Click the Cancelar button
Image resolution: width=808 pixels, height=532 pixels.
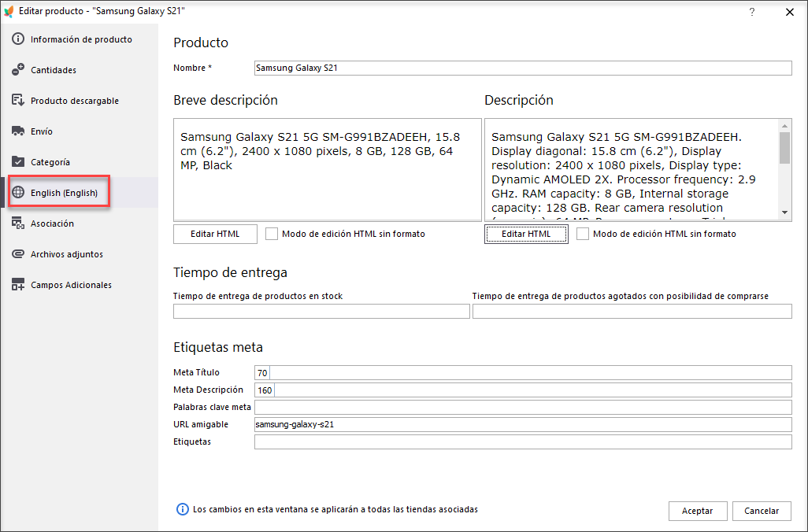click(762, 511)
